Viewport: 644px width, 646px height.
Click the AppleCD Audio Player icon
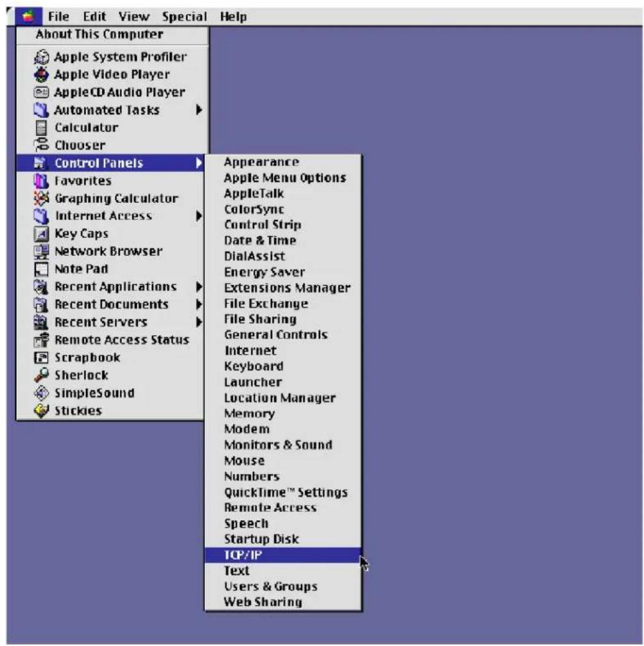coord(41,92)
